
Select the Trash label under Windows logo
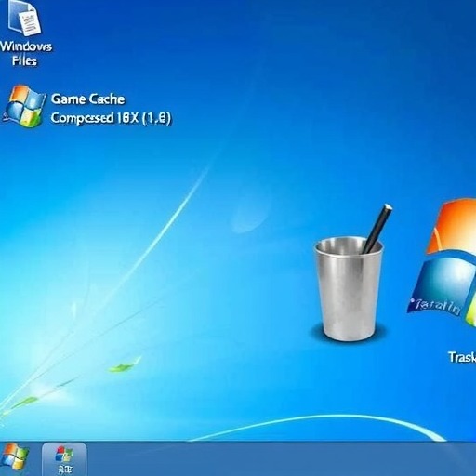point(462,357)
